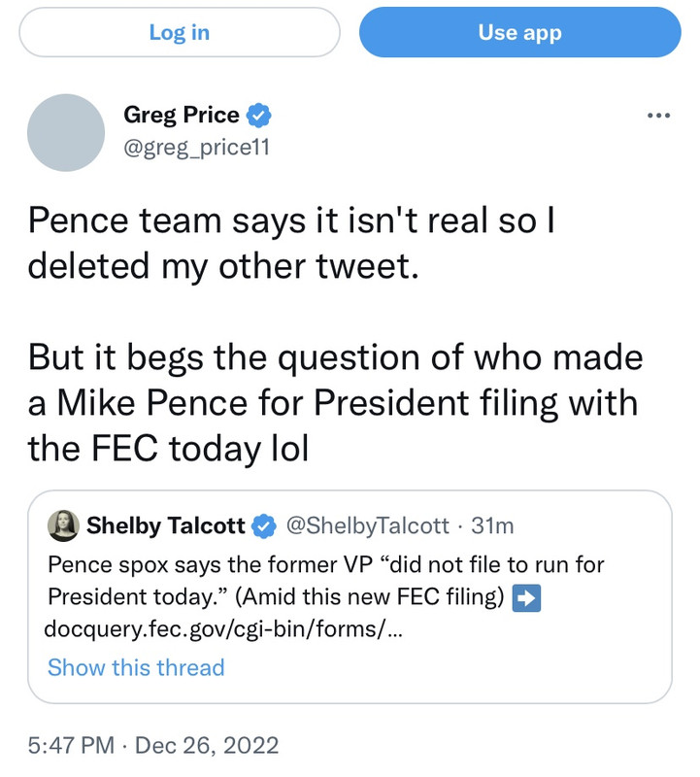Click the 31m quoted tweet timestamp
700x777 pixels.
click(492, 526)
